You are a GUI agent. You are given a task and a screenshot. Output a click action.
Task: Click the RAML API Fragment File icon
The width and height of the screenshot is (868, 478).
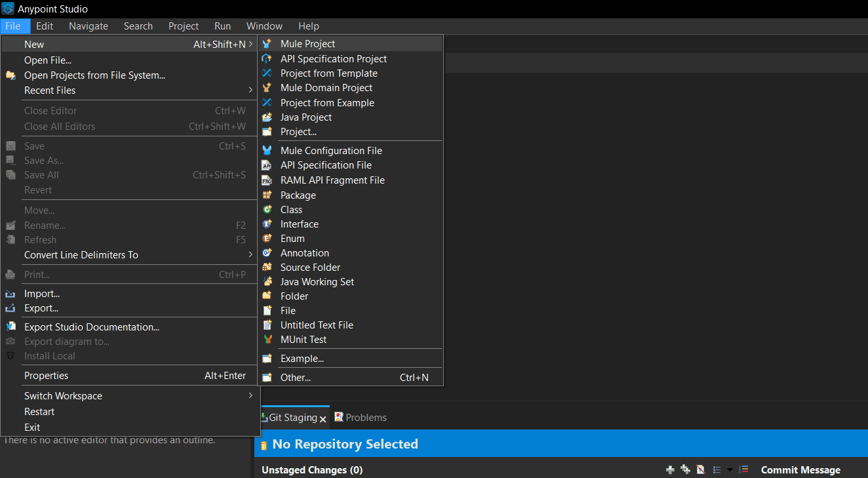point(267,180)
